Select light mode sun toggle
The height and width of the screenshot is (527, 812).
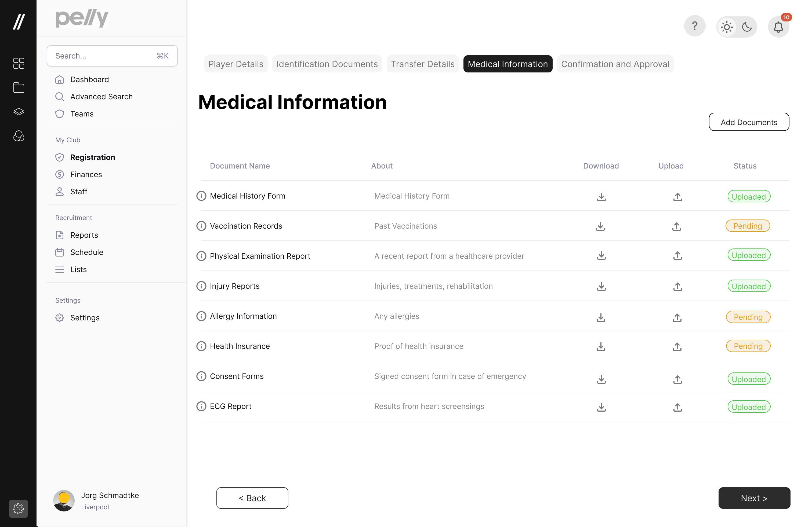pyautogui.click(x=727, y=27)
